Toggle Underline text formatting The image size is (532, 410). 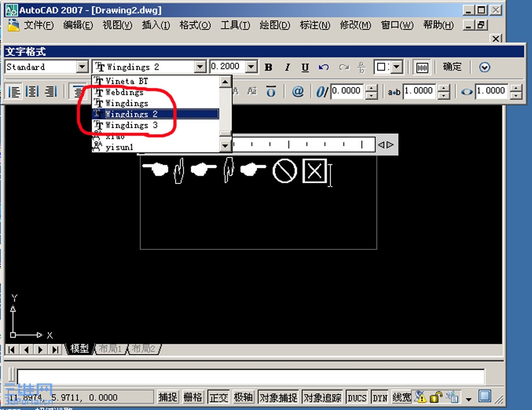(305, 67)
